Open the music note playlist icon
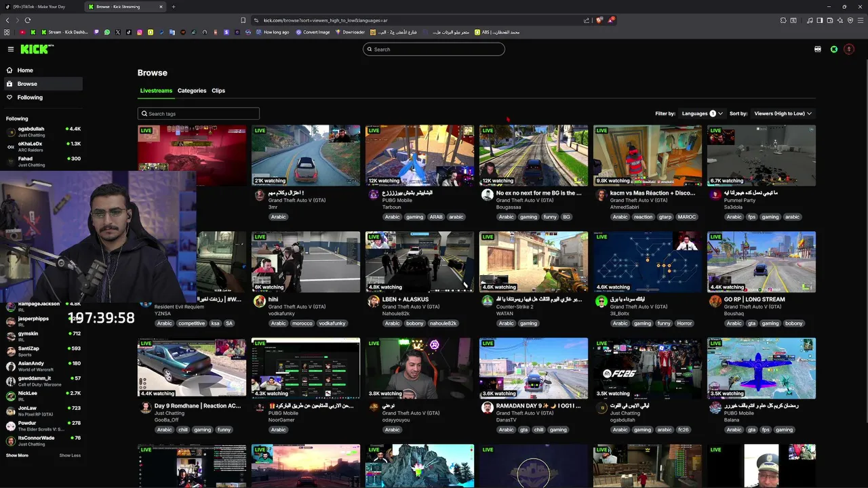This screenshot has width=868, height=488. [810, 20]
